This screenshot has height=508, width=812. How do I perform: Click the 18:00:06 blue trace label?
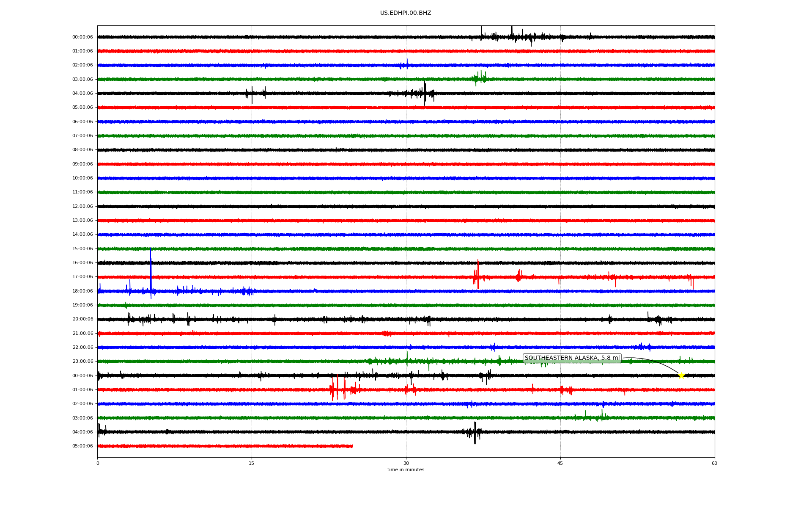point(82,291)
